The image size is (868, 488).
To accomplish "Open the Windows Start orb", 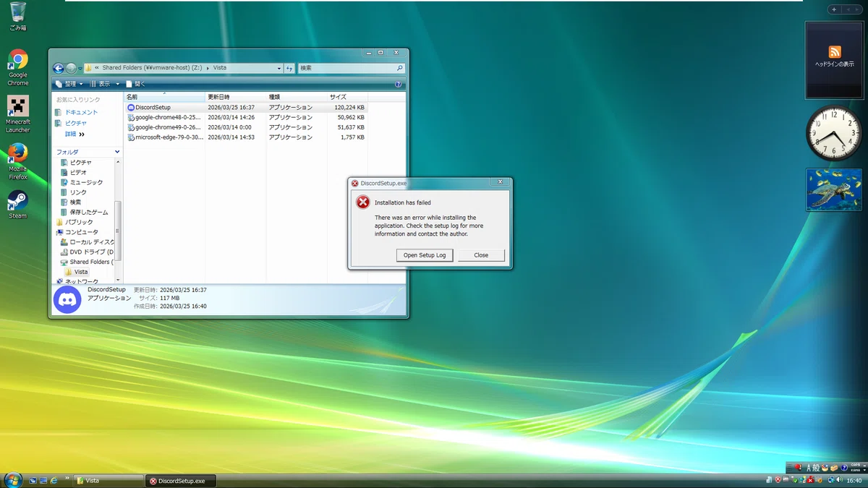I will pyautogui.click(x=13, y=479).
